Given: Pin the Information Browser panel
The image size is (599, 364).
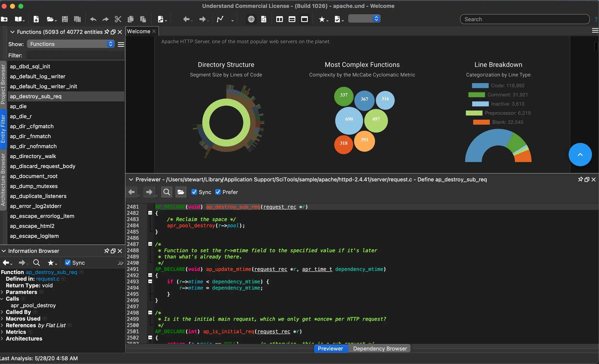Looking at the screenshot, I should click(106, 251).
